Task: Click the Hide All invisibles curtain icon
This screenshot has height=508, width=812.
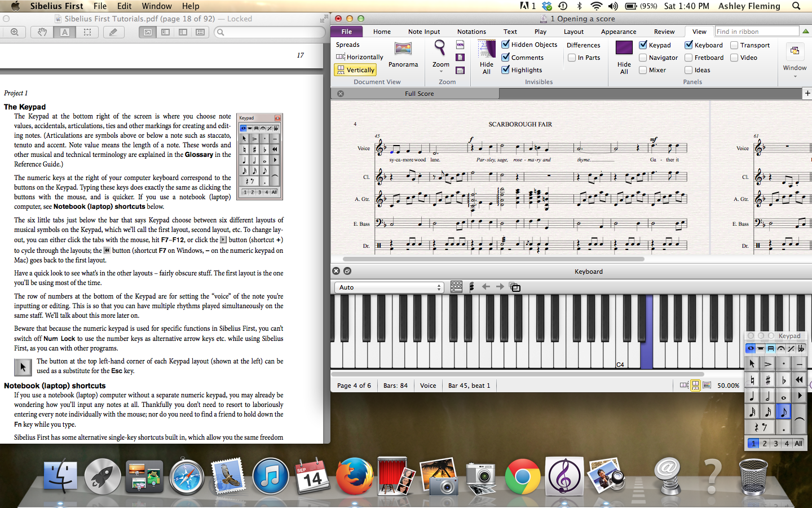Action: pyautogui.click(x=487, y=49)
